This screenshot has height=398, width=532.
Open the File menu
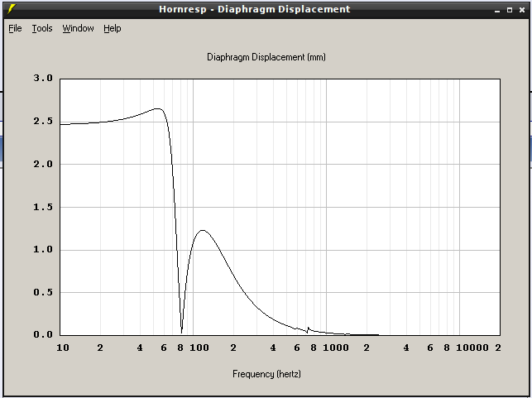(x=15, y=28)
